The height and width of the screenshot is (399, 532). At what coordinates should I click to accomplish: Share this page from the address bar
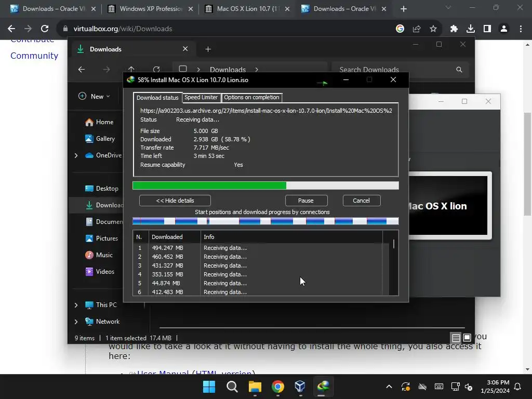click(417, 29)
